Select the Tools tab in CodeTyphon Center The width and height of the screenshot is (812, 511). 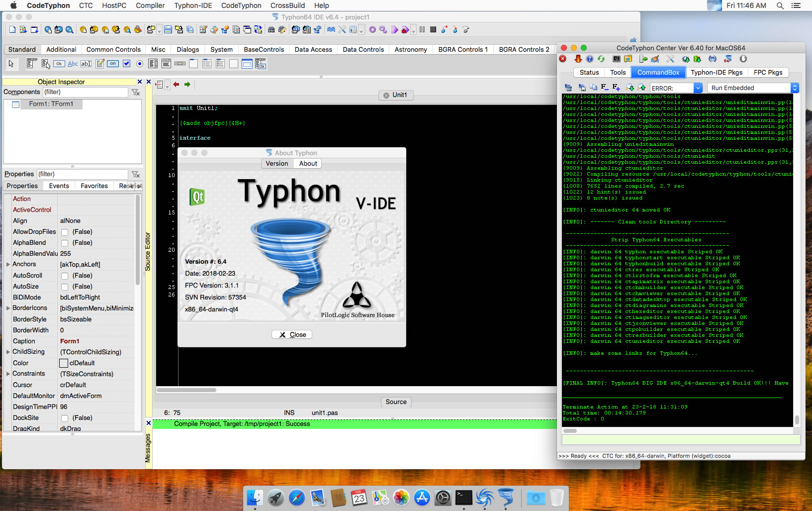618,72
